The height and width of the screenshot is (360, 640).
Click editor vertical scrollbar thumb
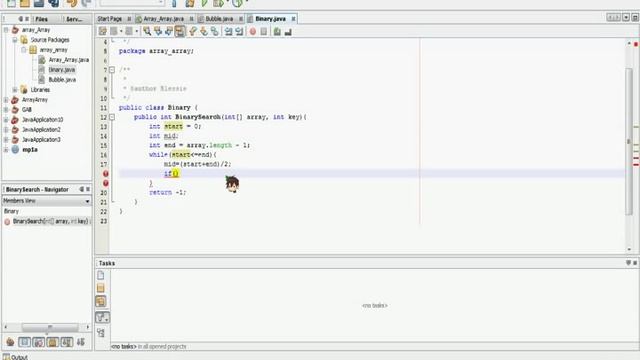coord(629,141)
